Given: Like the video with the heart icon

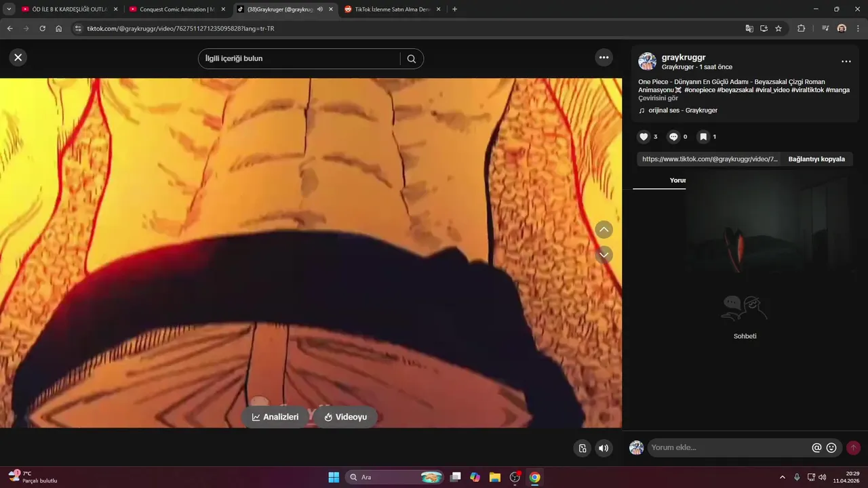Looking at the screenshot, I should click(644, 137).
